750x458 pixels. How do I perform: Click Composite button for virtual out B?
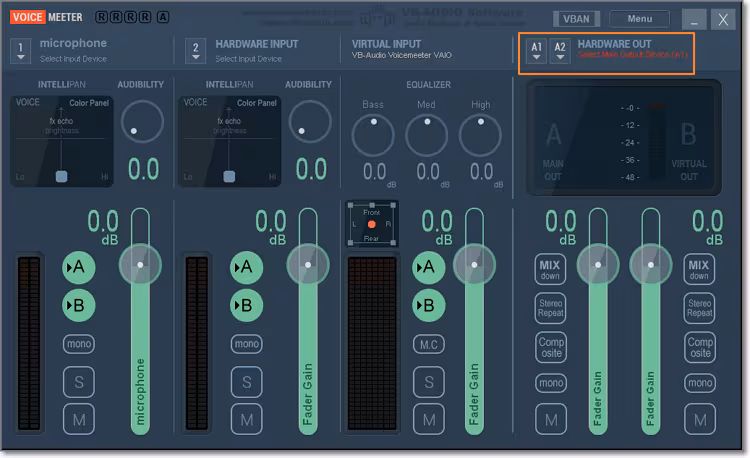click(x=700, y=347)
